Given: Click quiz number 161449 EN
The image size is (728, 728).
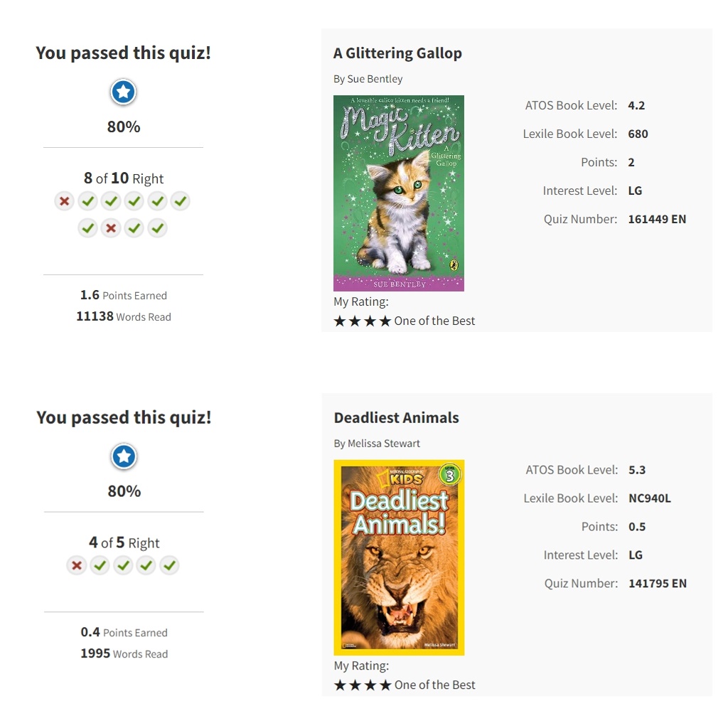Looking at the screenshot, I should (657, 219).
